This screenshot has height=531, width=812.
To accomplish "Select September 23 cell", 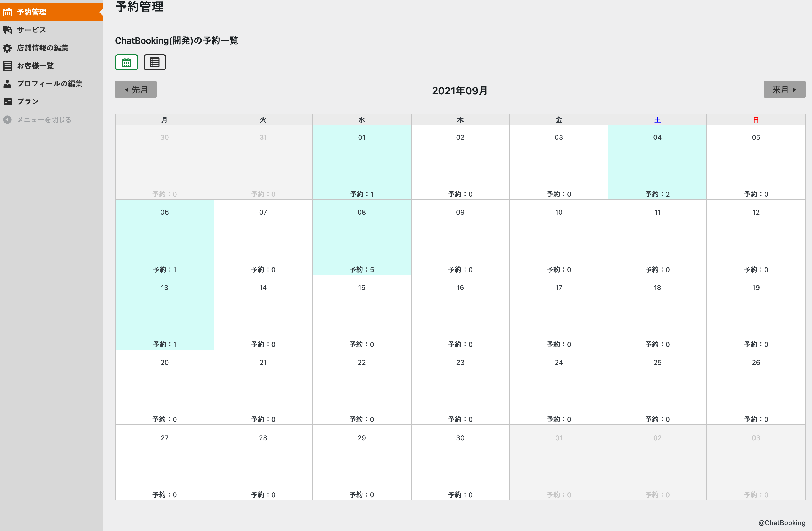I will click(460, 387).
